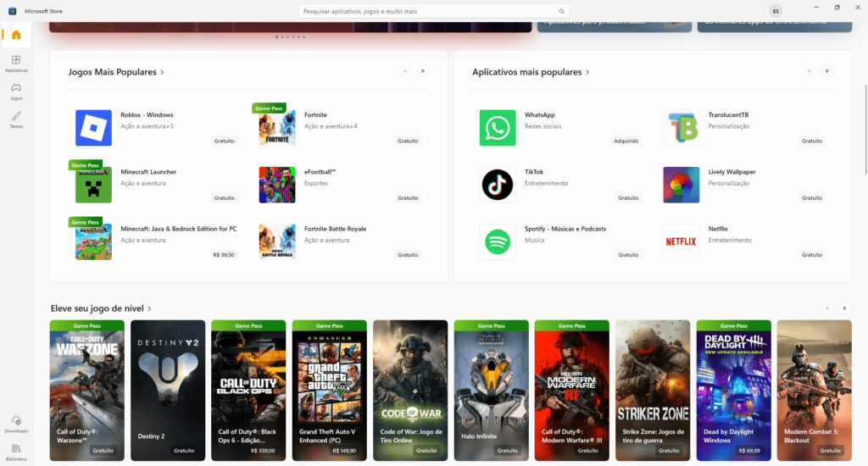Screen dimensions: 868x466
Task: Show next page of Jogos Mais Populares
Action: coord(423,71)
